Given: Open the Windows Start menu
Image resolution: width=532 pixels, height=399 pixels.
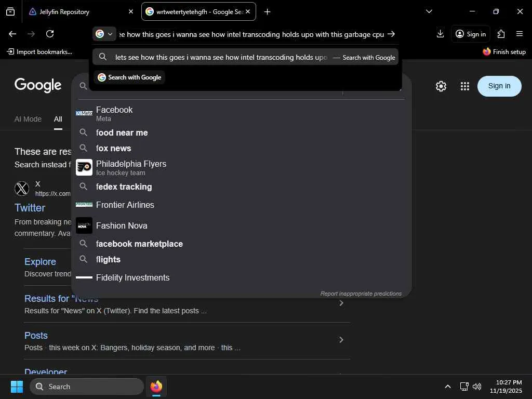Looking at the screenshot, I should [17, 387].
